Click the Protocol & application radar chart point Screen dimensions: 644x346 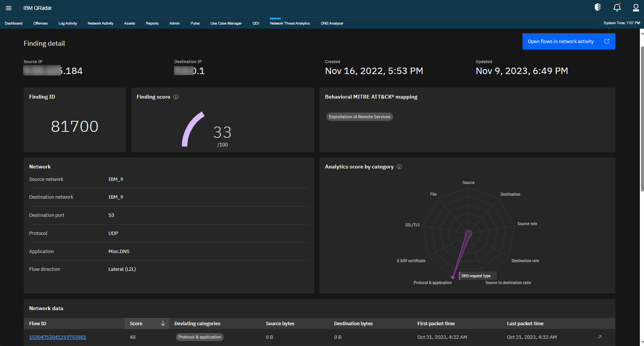tap(453, 277)
